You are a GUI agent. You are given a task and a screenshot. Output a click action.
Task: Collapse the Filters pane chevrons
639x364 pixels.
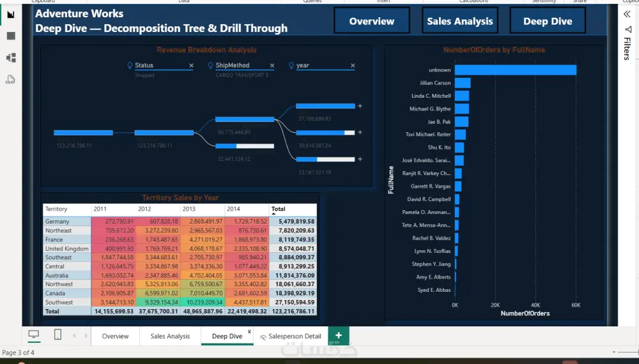(x=627, y=14)
